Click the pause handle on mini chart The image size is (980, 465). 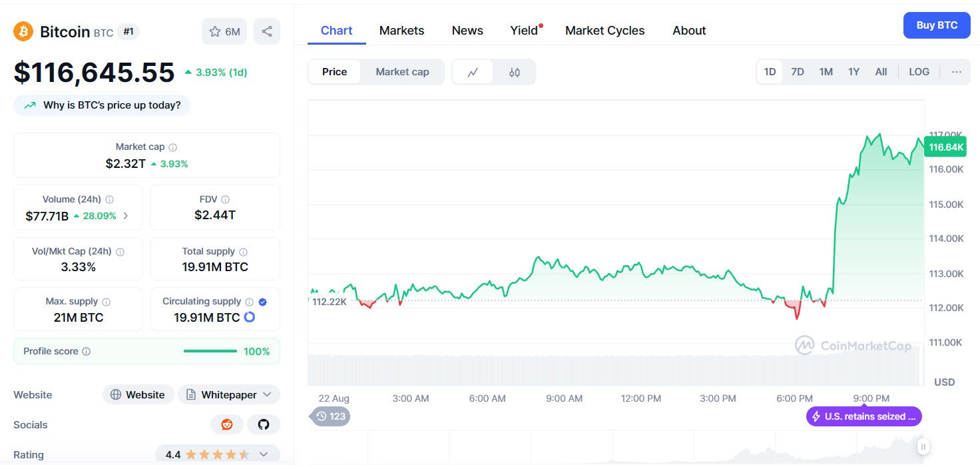point(923,446)
